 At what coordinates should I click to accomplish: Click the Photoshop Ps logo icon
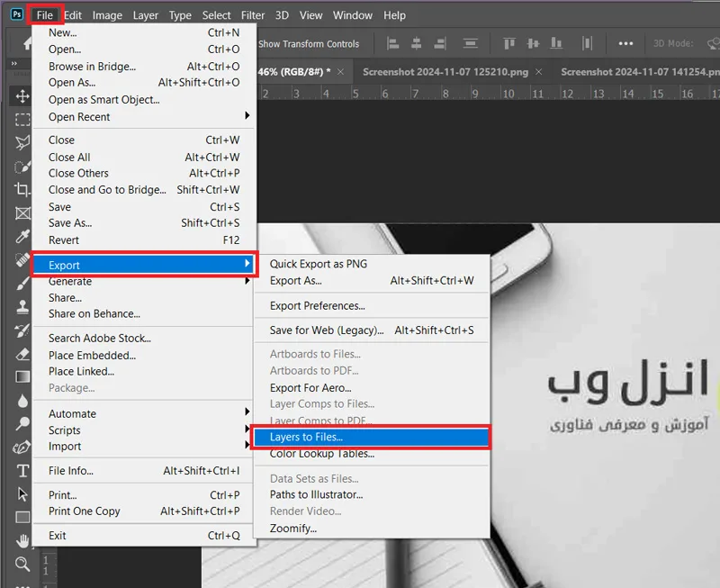pyautogui.click(x=16, y=14)
